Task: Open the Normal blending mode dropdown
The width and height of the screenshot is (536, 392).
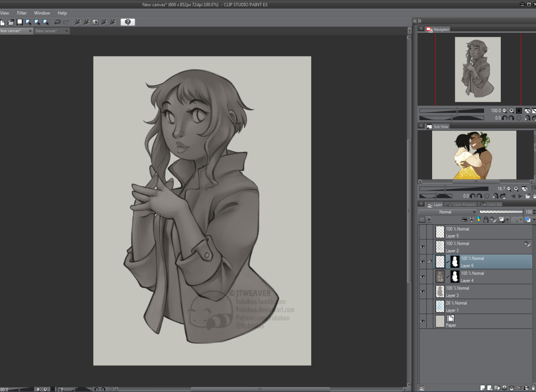Action: coord(447,212)
